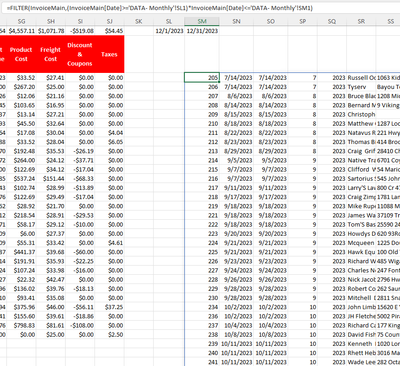This screenshot has width=400, height=366.
Task: Select column header SR
Action: (361, 21)
